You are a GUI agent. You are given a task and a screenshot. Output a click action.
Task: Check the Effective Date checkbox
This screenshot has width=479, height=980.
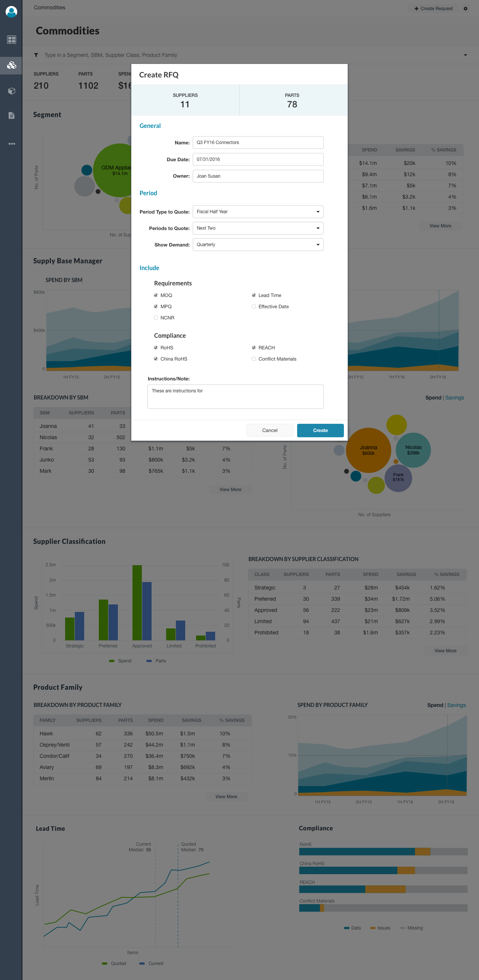(x=254, y=307)
